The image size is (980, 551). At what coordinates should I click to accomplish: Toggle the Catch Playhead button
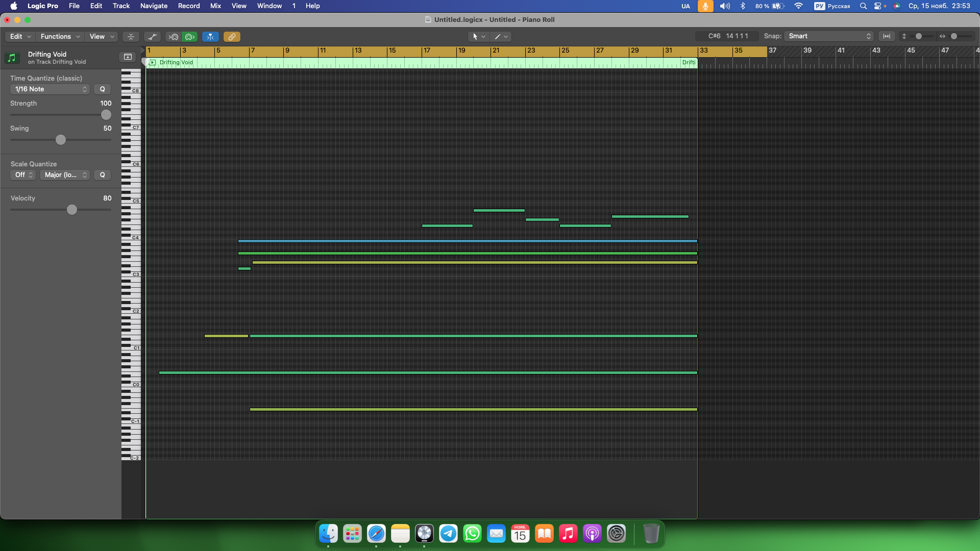(210, 37)
